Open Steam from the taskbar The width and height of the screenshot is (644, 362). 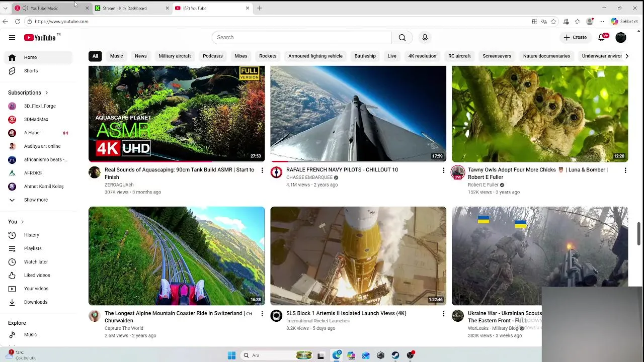tap(395, 355)
